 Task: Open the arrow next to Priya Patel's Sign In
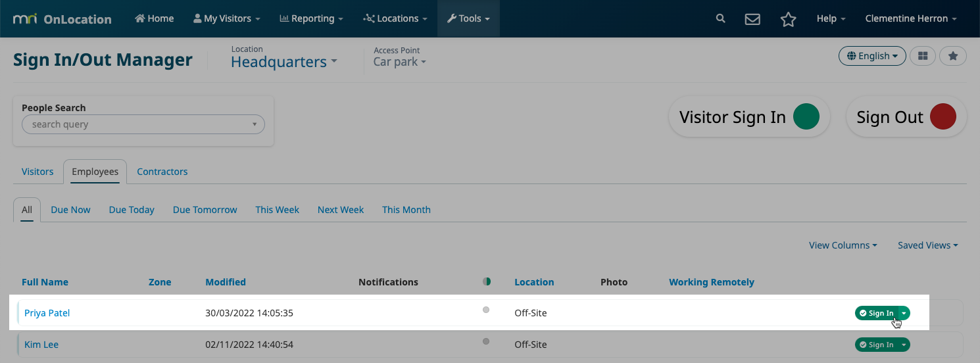point(904,313)
